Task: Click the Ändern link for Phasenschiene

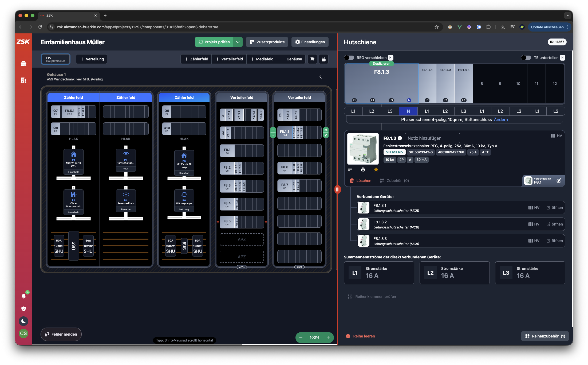Action: pos(501,119)
